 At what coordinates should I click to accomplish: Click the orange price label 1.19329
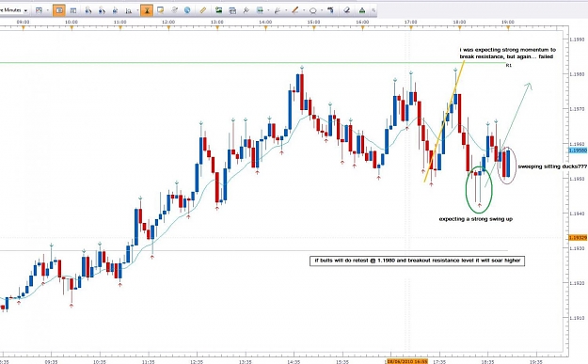point(578,238)
